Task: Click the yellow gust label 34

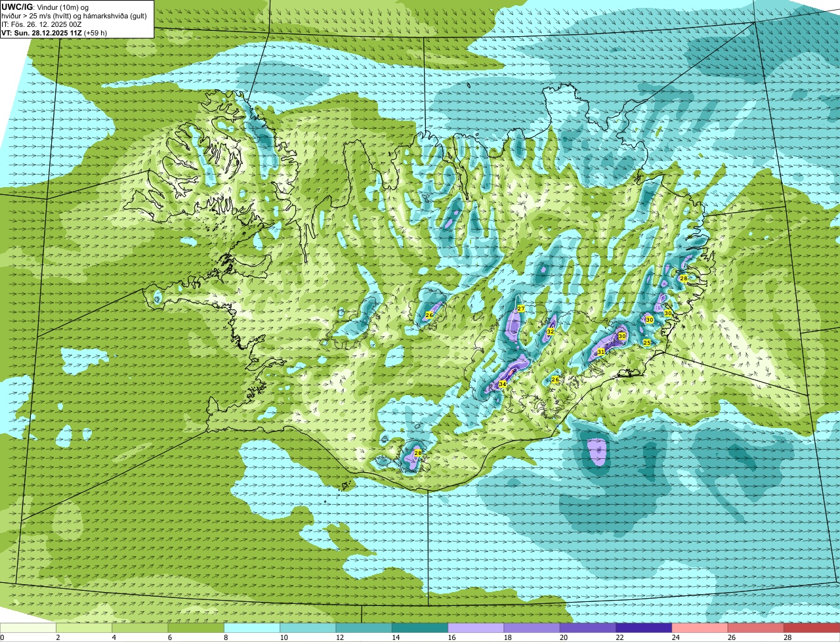Action: coord(502,384)
